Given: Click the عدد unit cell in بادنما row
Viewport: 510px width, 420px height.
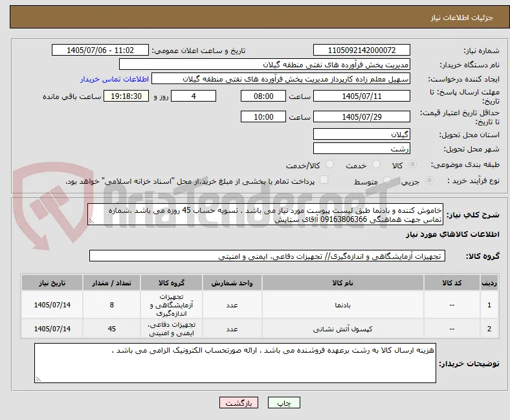Looking at the screenshot, I should coord(232,305).
